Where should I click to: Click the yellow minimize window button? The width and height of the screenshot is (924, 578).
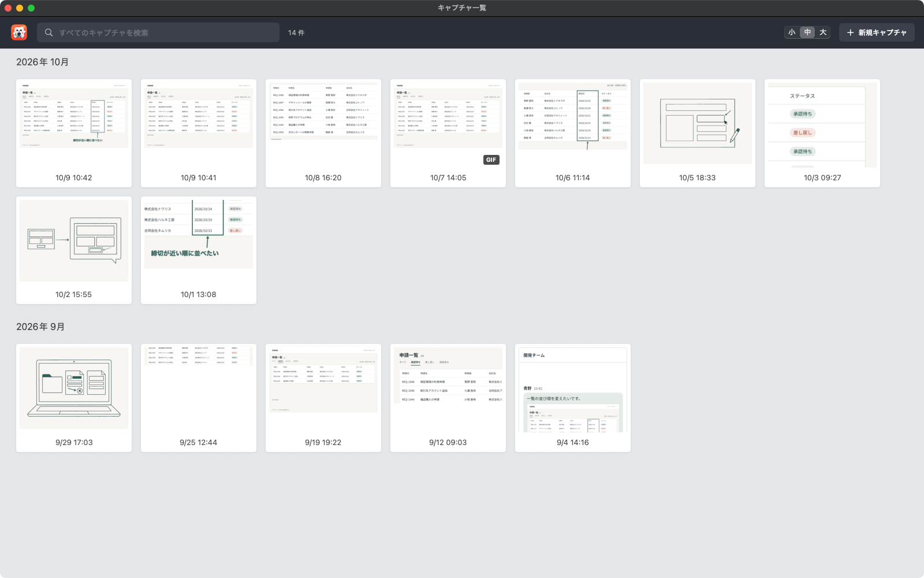click(20, 8)
